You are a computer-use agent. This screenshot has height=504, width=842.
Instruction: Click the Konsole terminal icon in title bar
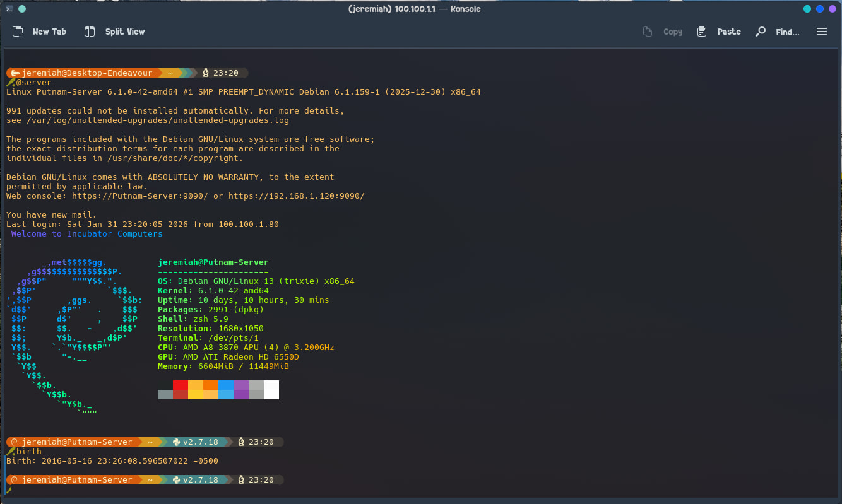(x=9, y=9)
